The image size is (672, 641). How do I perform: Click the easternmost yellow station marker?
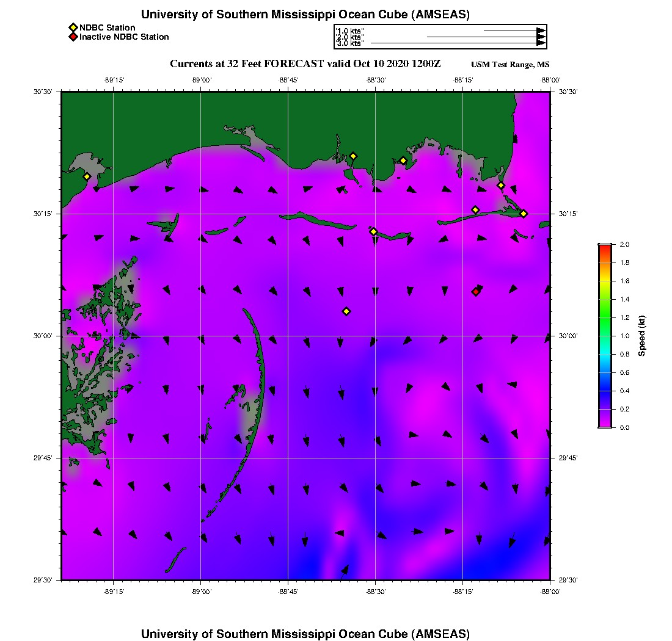(524, 213)
